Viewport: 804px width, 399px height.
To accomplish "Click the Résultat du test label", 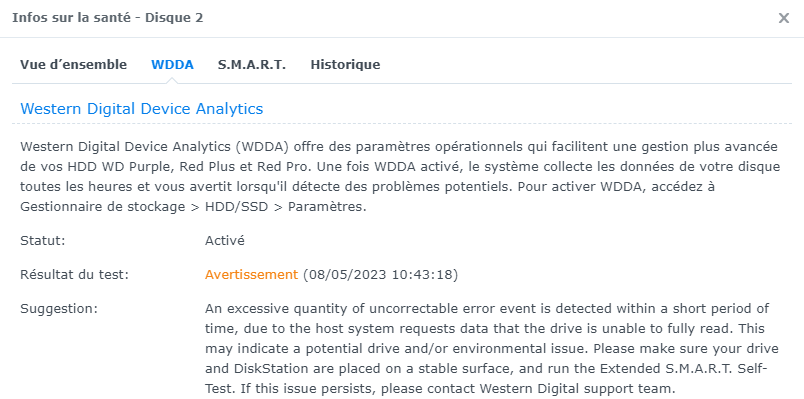I will 74,275.
